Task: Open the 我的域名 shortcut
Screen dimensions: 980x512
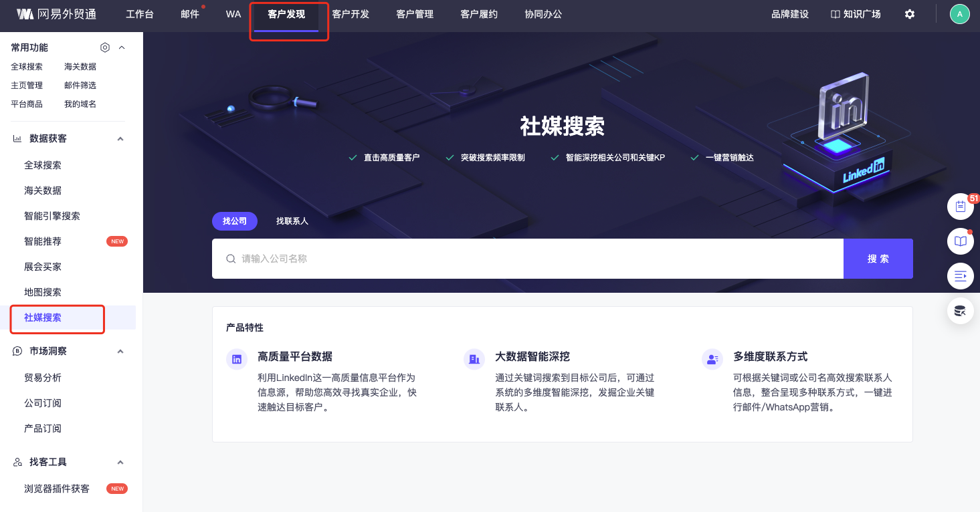Action: coord(80,104)
